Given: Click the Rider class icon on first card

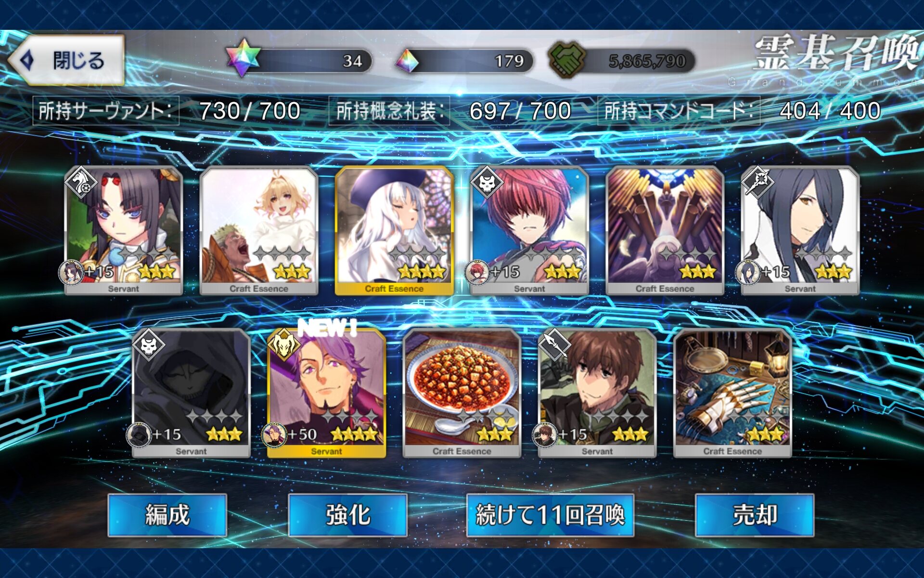Looking at the screenshot, I should click(81, 182).
